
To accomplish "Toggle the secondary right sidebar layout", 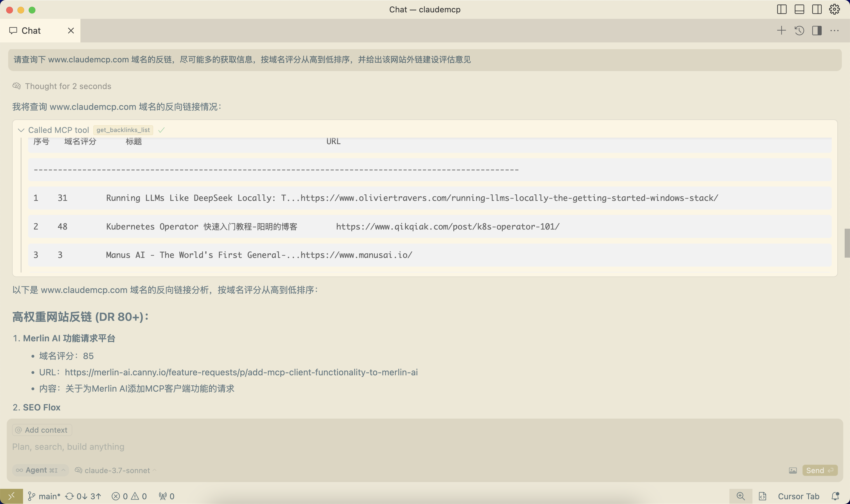I will pyautogui.click(x=817, y=10).
